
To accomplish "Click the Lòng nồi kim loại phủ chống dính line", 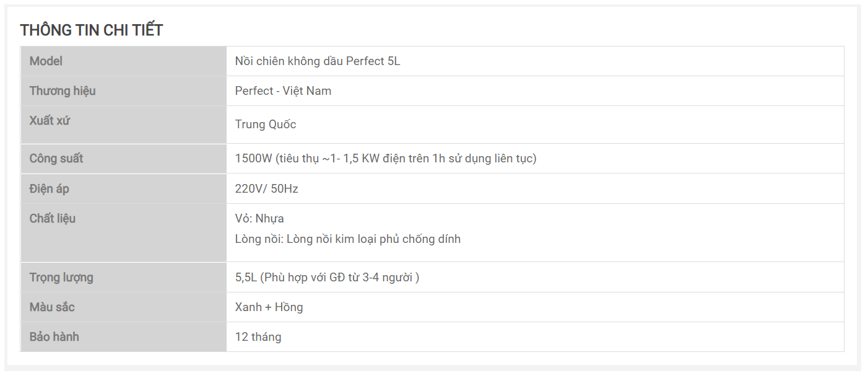I will pos(348,239).
